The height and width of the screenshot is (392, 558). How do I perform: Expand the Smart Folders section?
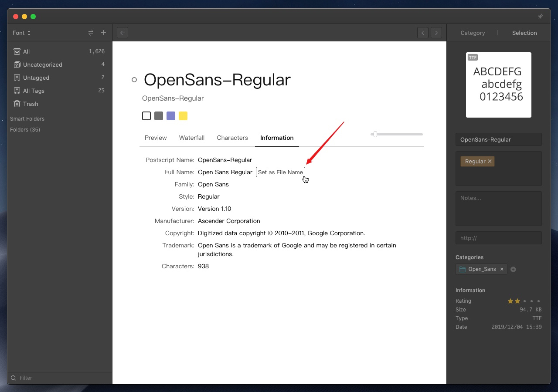(x=27, y=118)
